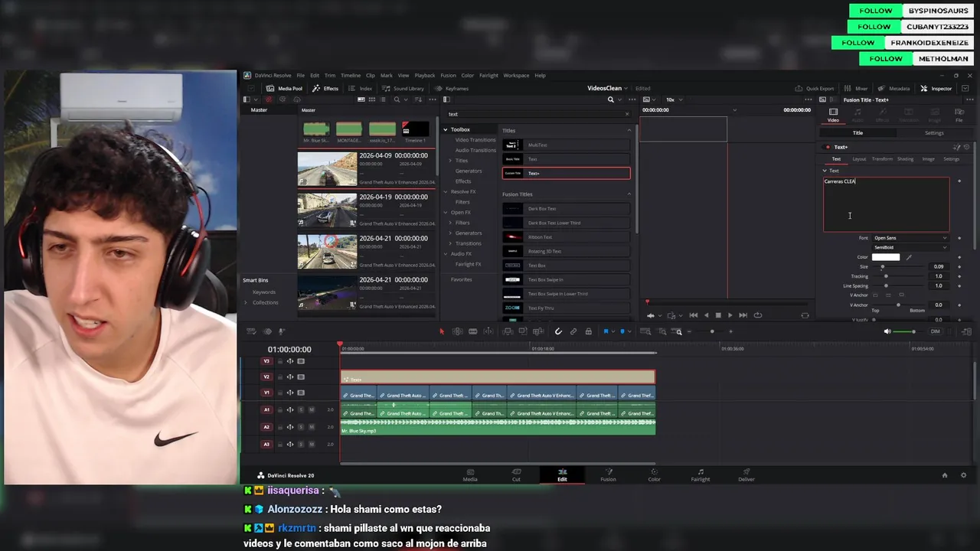Open the Shading tab in the inspector
Screen dimensions: 980x551
905,159
